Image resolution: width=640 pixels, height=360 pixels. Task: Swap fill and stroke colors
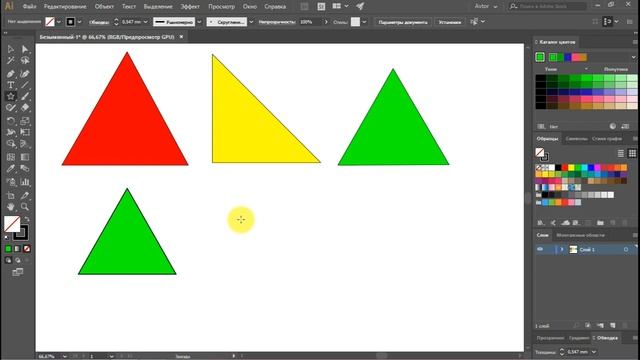click(27, 219)
